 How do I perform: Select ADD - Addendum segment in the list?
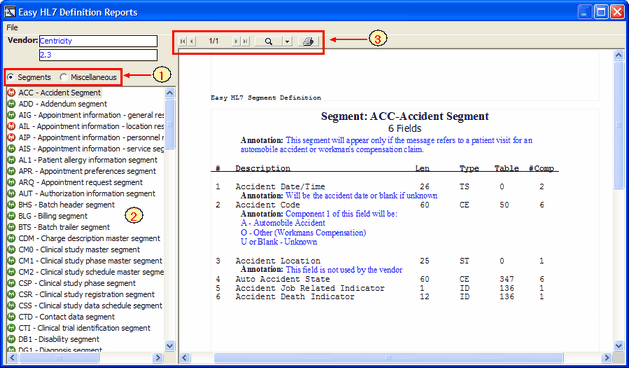pos(63,104)
